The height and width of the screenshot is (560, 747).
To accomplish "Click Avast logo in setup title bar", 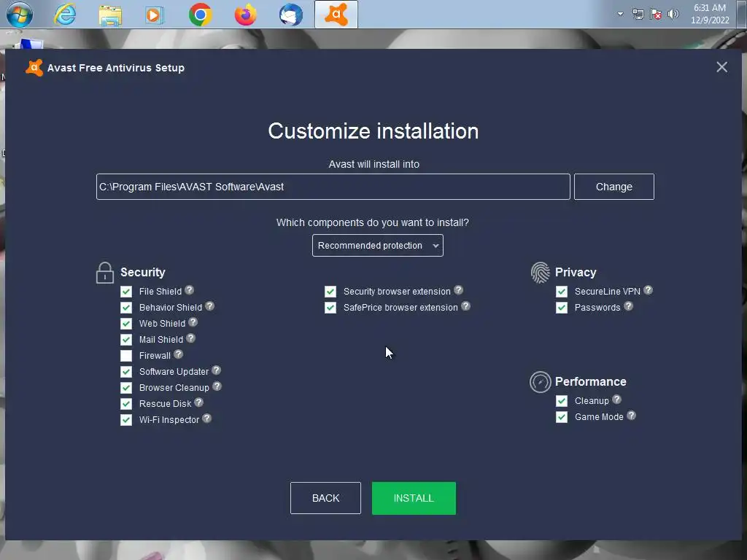I will pyautogui.click(x=34, y=68).
